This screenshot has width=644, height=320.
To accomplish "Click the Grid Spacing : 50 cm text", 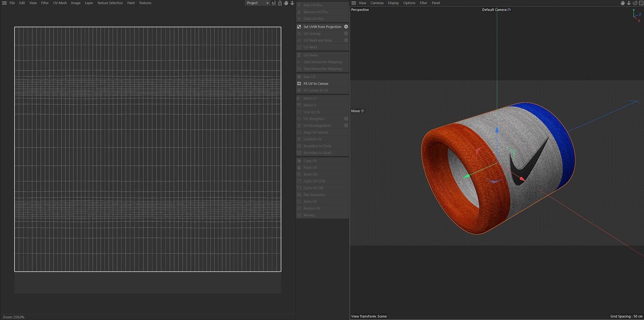I will (626, 317).
